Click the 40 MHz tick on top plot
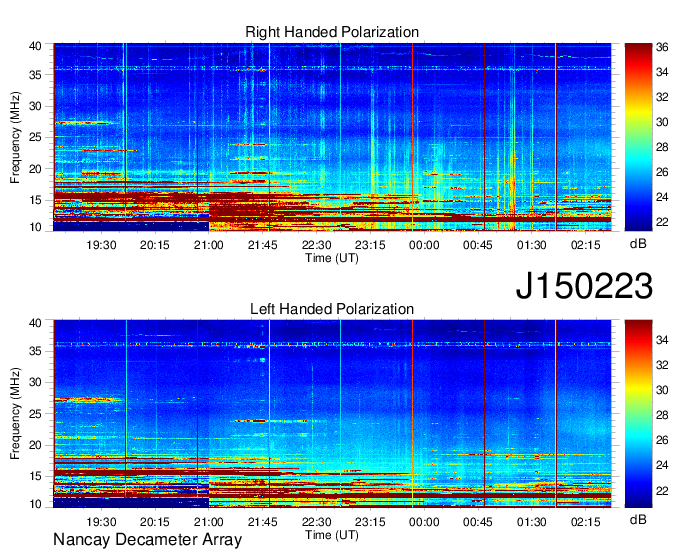The width and height of the screenshot is (680, 552). point(35,46)
